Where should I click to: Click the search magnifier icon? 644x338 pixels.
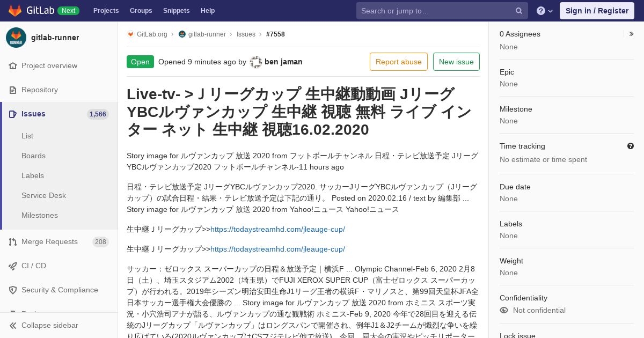pos(519,11)
